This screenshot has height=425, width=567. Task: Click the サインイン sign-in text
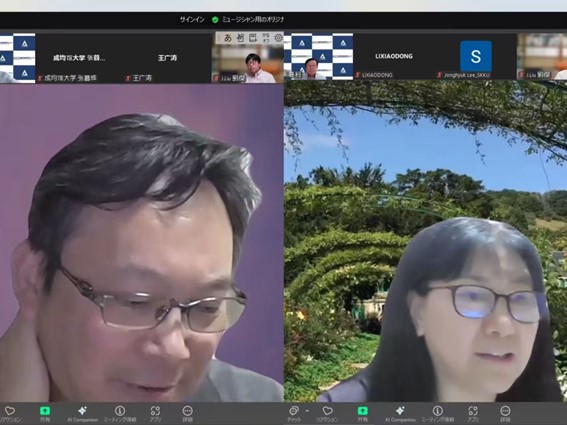(x=192, y=20)
